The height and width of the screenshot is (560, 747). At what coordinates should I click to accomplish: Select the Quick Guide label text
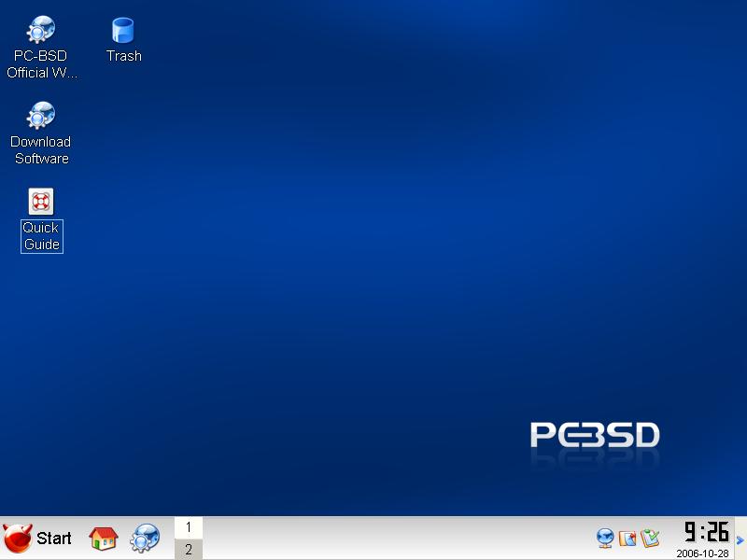click(41, 231)
